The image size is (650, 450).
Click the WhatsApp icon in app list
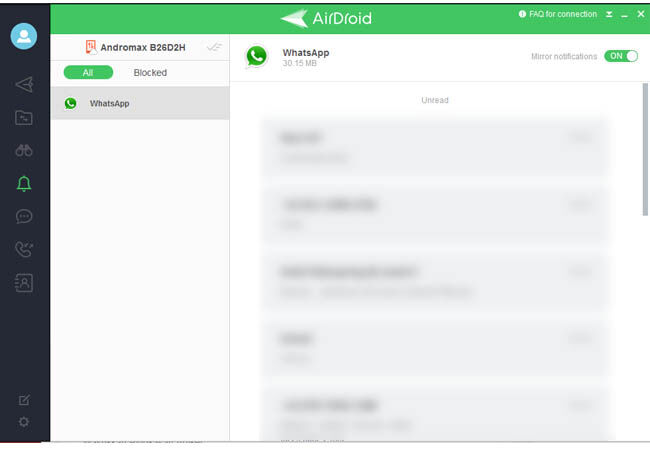(x=70, y=103)
